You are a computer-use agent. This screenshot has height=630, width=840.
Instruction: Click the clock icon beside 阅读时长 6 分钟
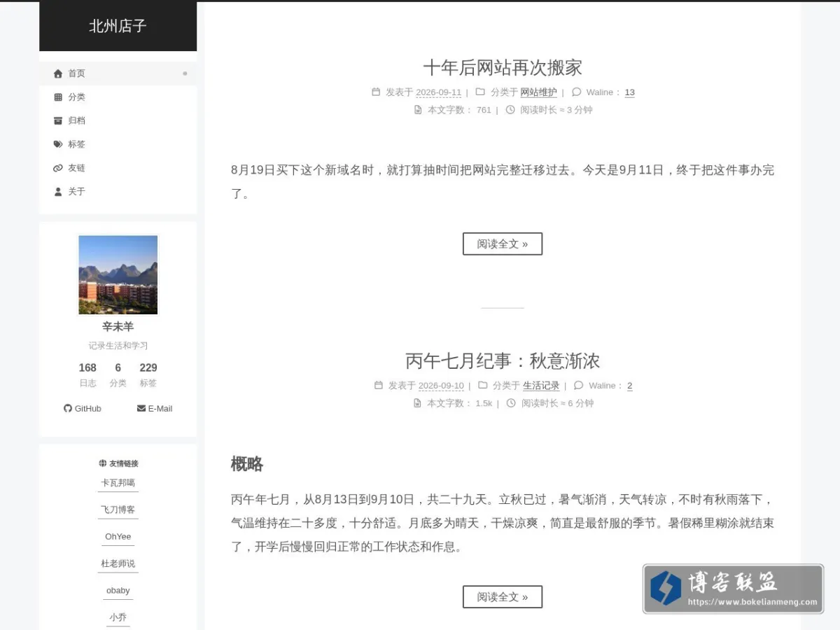pyautogui.click(x=511, y=403)
